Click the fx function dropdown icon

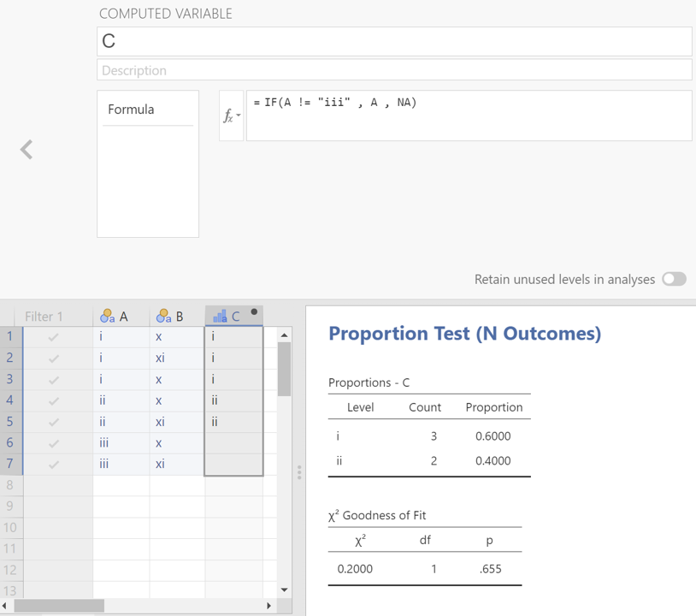231,116
